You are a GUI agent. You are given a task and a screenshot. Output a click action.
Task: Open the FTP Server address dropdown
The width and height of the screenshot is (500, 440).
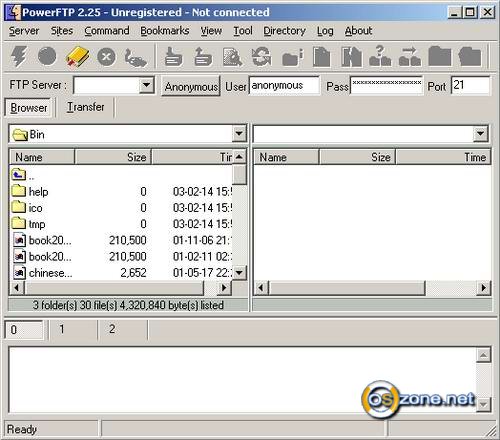pos(146,85)
